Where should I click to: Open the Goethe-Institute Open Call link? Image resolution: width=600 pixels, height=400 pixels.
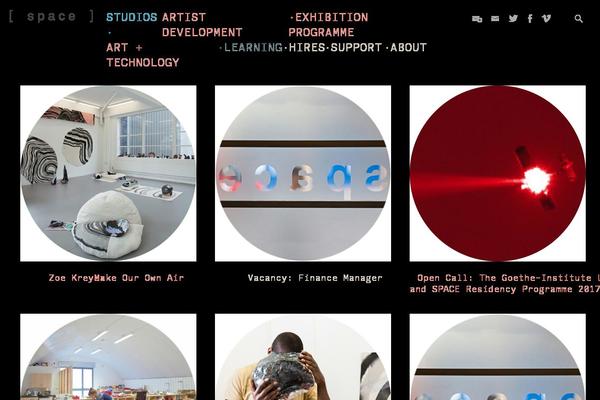pyautogui.click(x=504, y=283)
